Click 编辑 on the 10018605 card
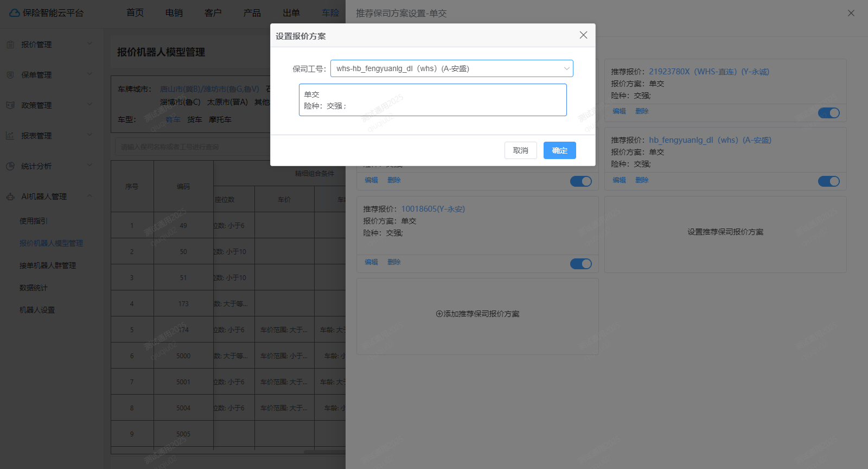 pos(372,262)
